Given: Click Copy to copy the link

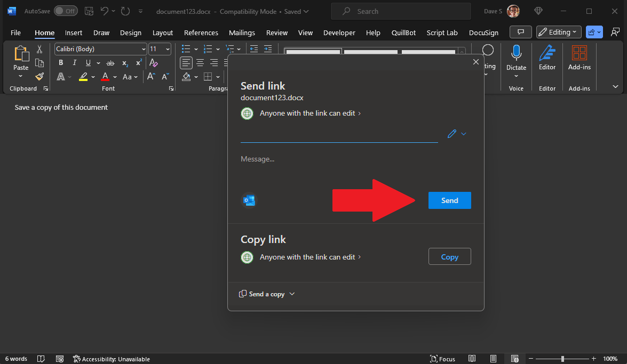Looking at the screenshot, I should tap(449, 256).
